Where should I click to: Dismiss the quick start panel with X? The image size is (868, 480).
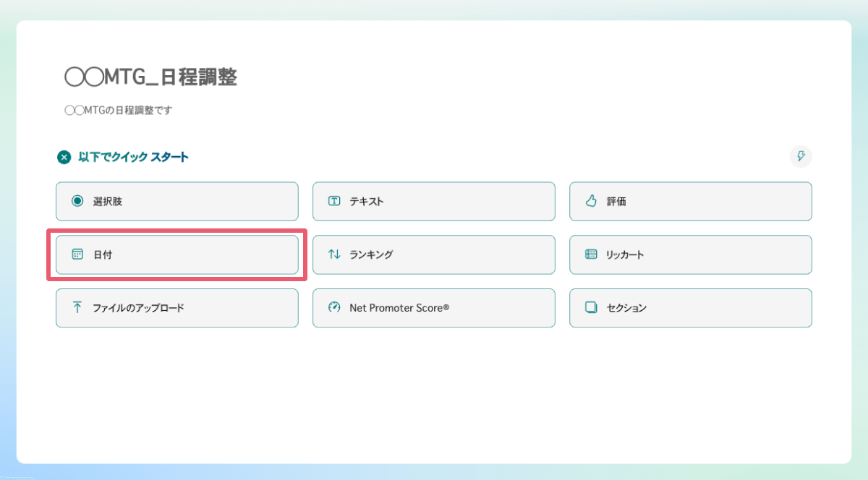point(64,157)
